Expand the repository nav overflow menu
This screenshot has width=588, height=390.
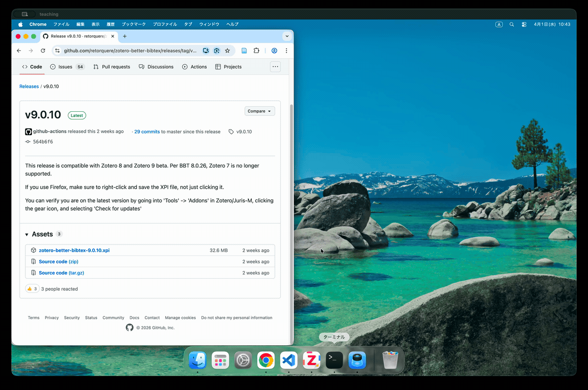click(275, 67)
